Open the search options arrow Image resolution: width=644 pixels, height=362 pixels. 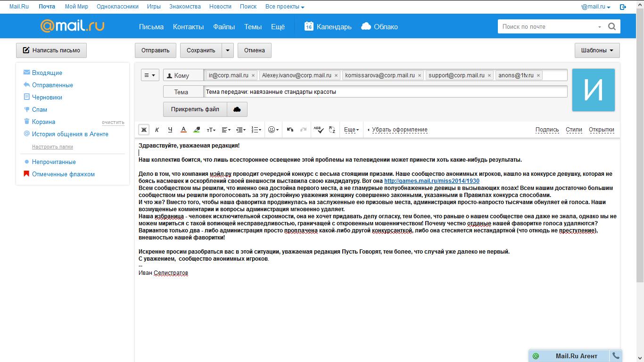point(600,27)
